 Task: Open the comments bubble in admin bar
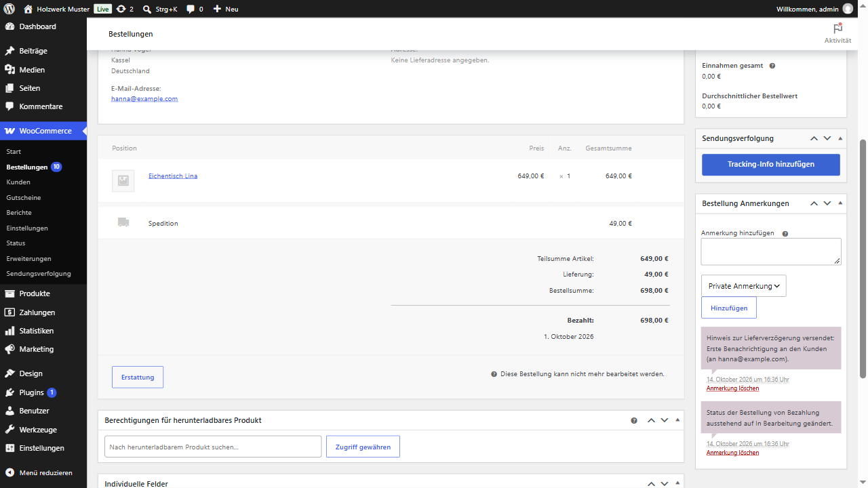[x=195, y=9]
